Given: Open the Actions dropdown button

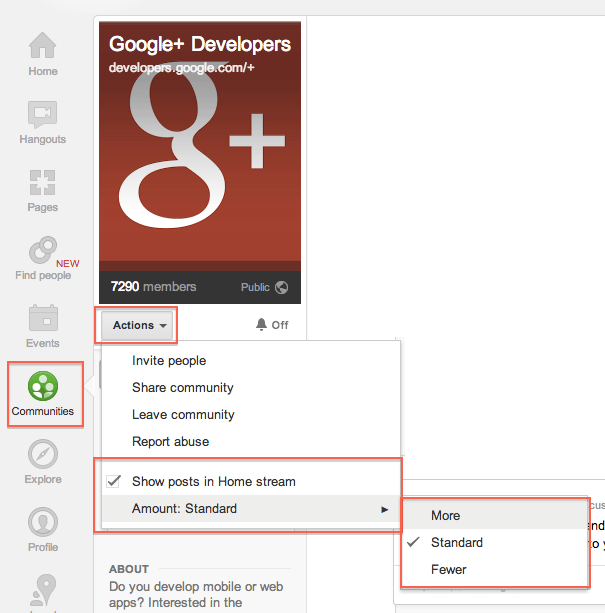Looking at the screenshot, I should click(137, 325).
